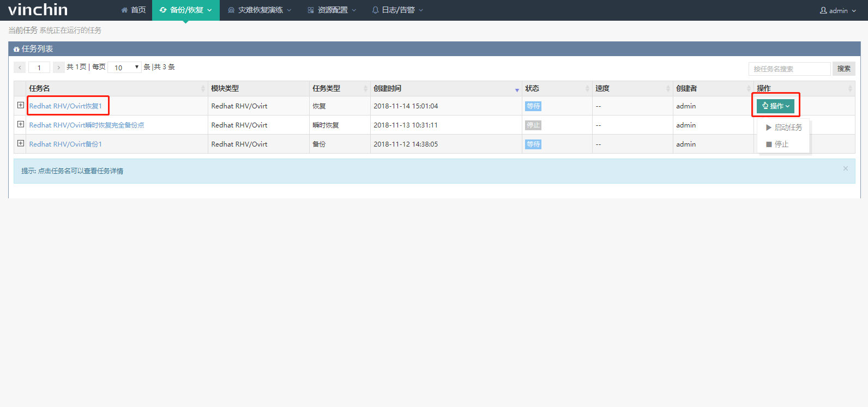This screenshot has width=868, height=407.
Task: Close the blue hint message
Action: click(846, 168)
